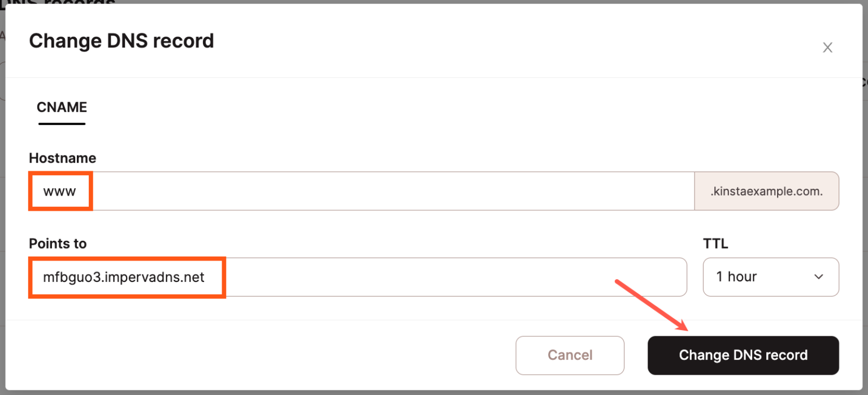
Task: Click the mfbguo3.impervadns.net value text
Action: tap(124, 277)
